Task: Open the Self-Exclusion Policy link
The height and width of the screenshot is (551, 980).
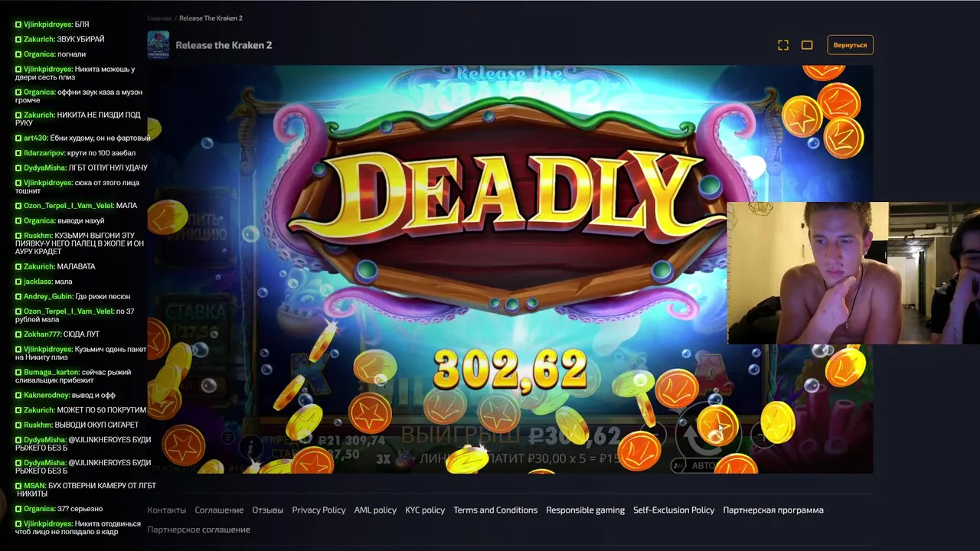Action: pos(674,510)
